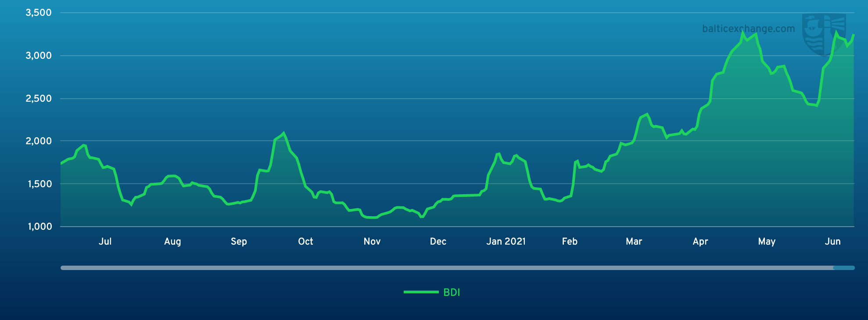
Task: Click the late-September peak on the BDI line
Action: 283,133
